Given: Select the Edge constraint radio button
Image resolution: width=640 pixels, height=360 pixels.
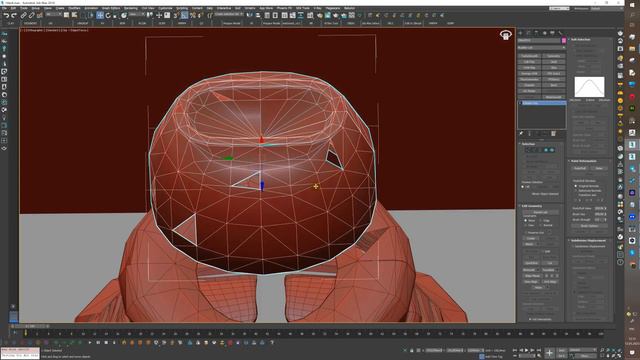Looking at the screenshot, I should 541,220.
